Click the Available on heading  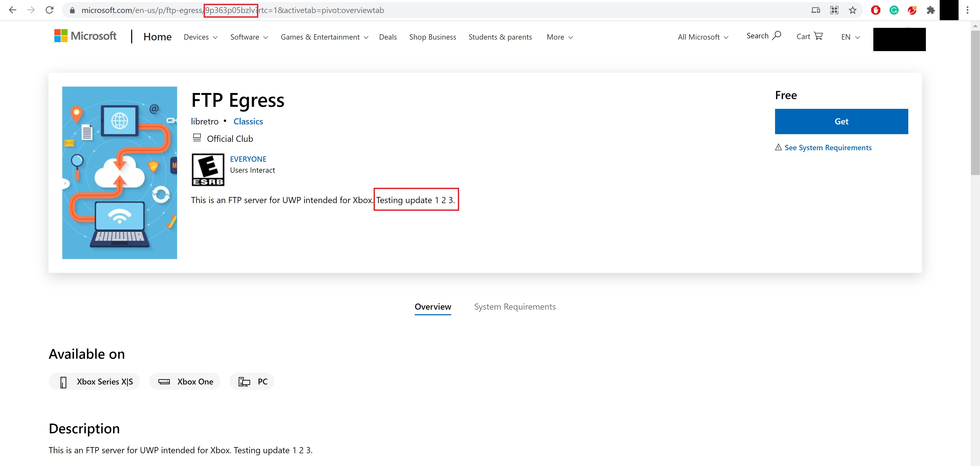point(87,354)
